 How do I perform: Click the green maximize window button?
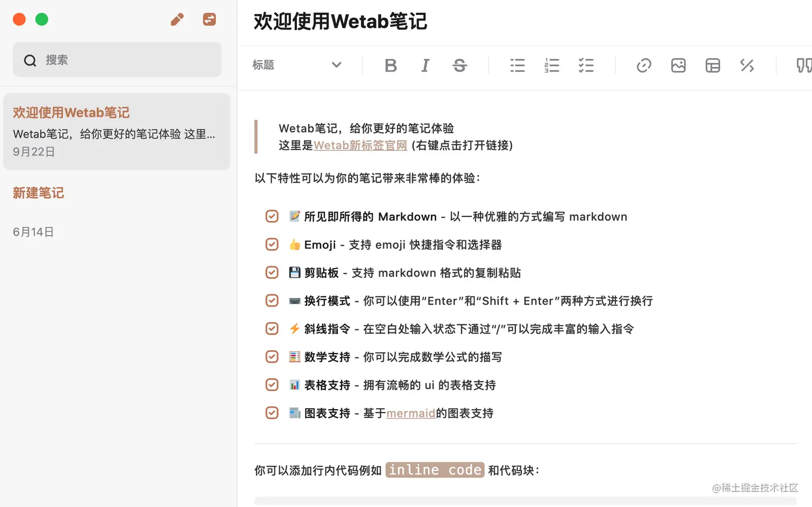pyautogui.click(x=42, y=19)
